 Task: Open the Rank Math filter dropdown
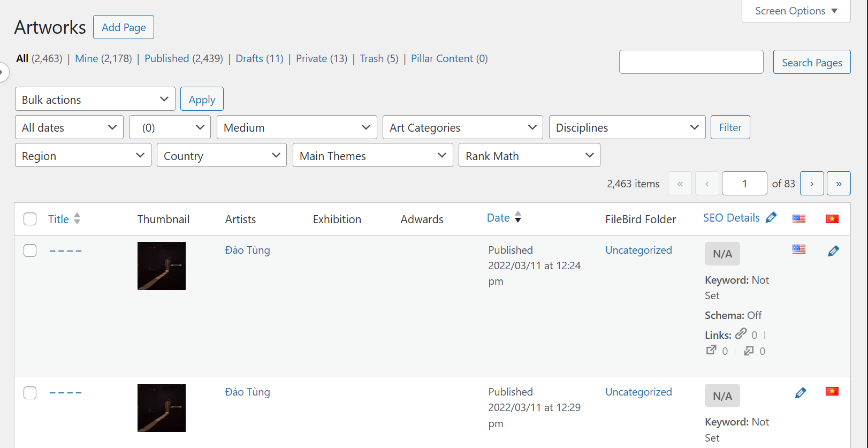(x=529, y=156)
